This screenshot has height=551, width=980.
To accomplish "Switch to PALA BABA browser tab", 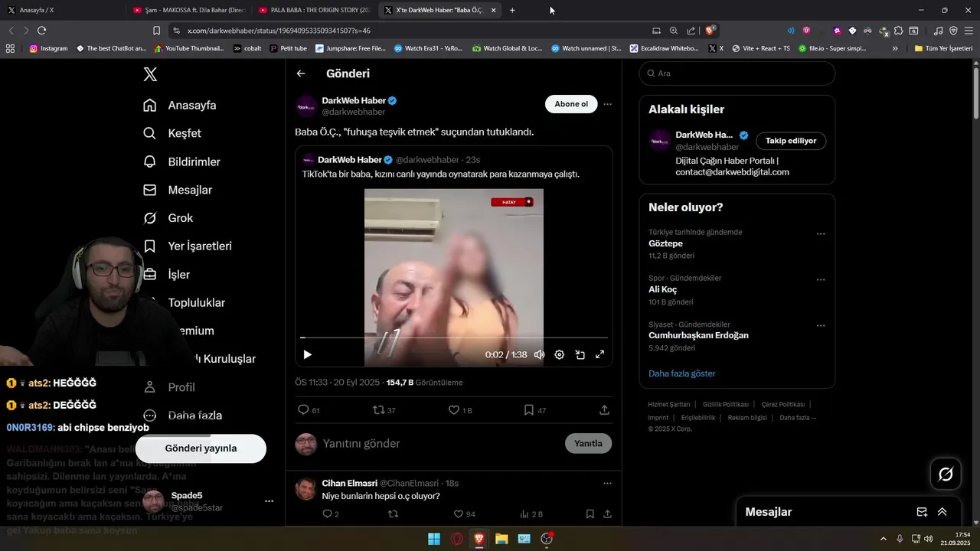I will [x=315, y=10].
